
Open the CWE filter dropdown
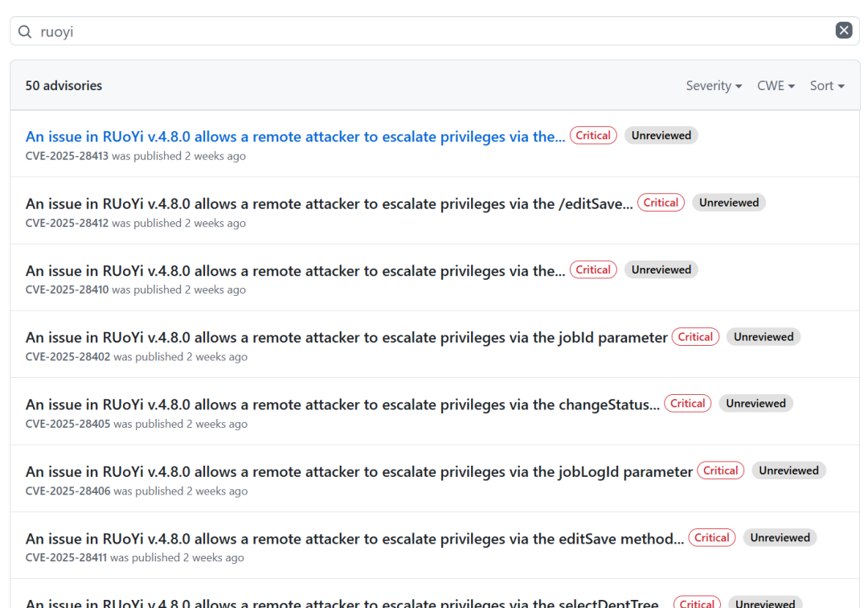point(776,86)
